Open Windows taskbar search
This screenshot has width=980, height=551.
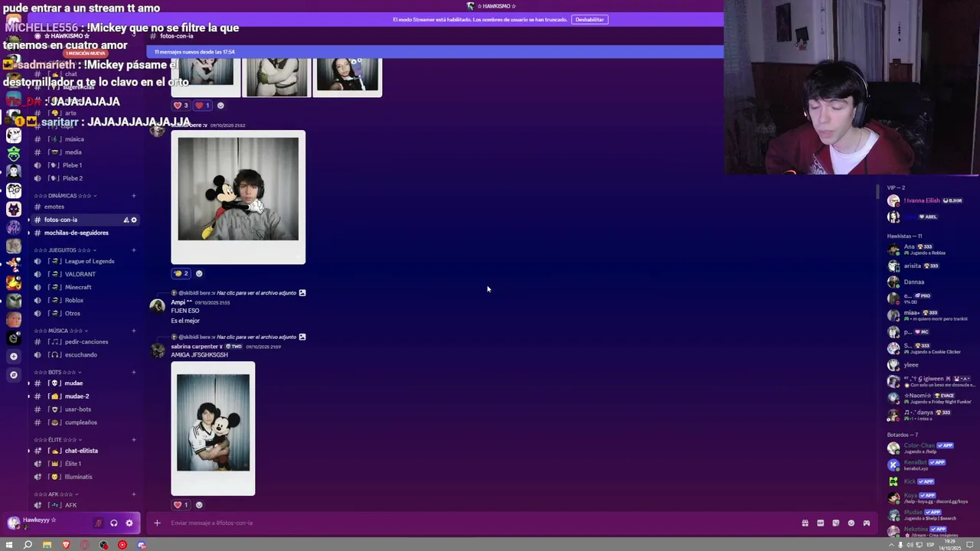(28, 545)
